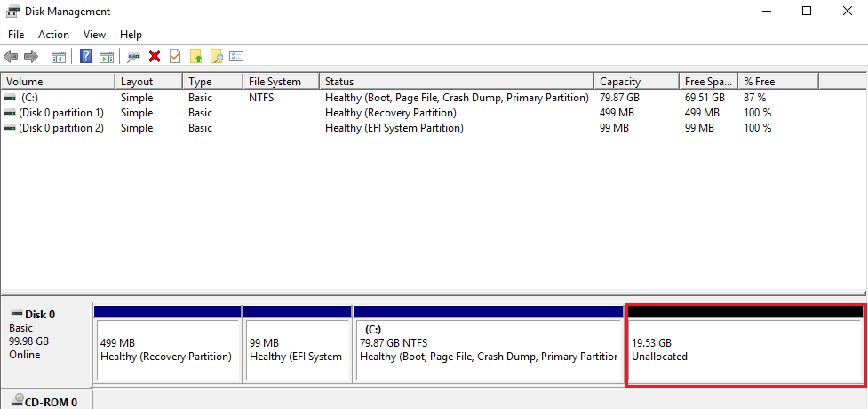Click the 69.51 GB free space cell

point(705,98)
